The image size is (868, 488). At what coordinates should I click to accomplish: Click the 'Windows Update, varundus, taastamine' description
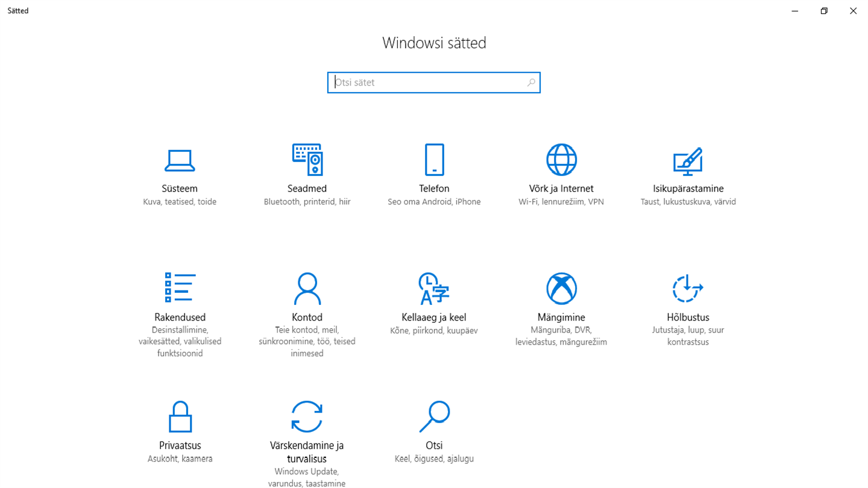pos(307,477)
